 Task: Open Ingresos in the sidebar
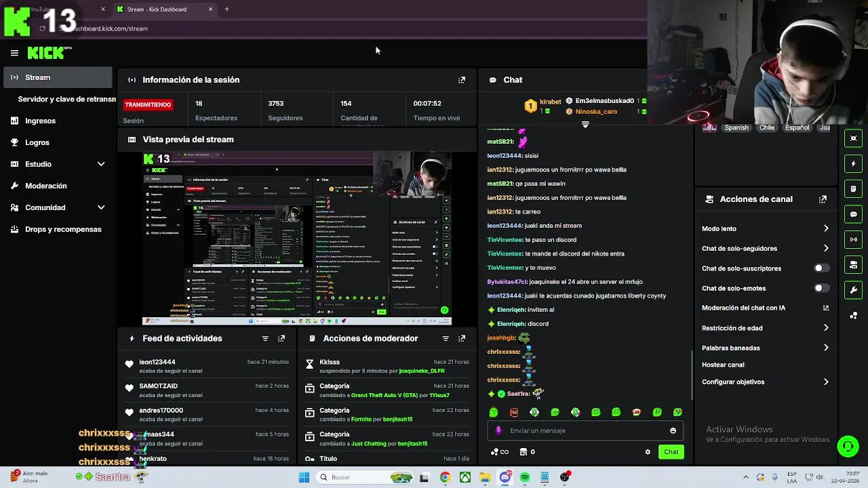58,121
